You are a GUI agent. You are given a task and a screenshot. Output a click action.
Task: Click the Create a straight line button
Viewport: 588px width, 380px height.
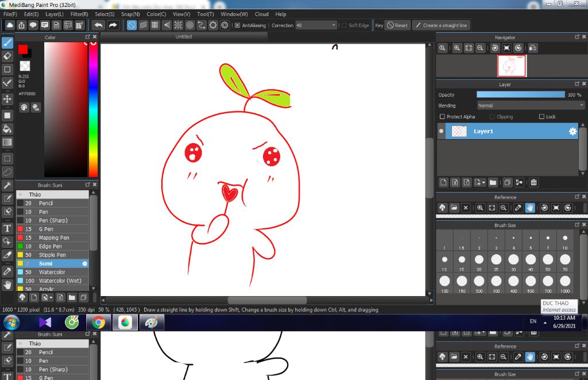tap(442, 25)
